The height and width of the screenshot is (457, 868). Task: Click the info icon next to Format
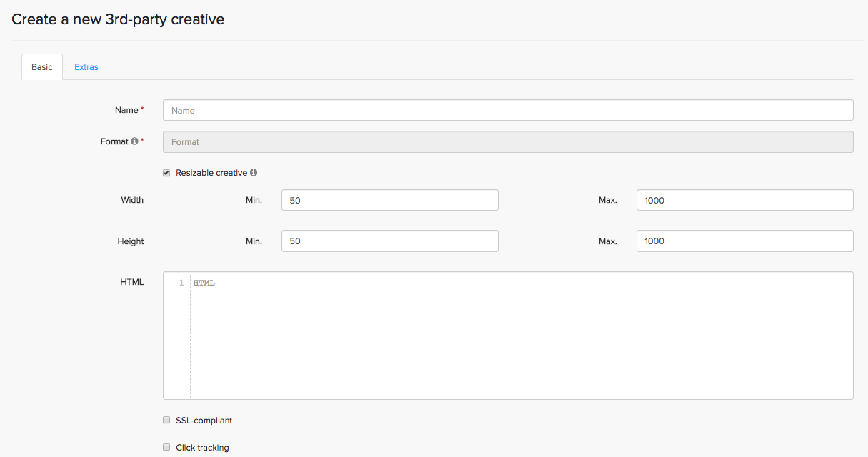pos(134,141)
